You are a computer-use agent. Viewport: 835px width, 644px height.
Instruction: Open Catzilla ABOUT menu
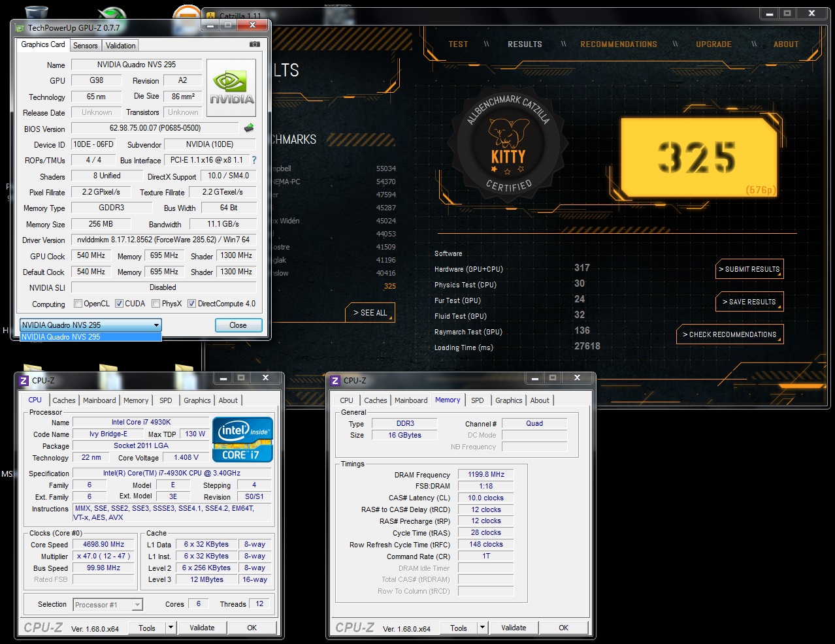786,44
